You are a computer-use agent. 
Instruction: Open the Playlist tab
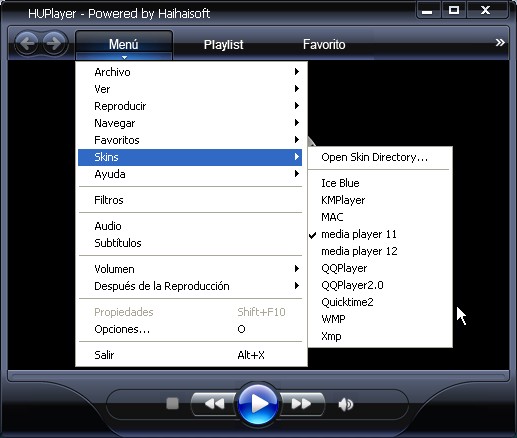[x=223, y=45]
